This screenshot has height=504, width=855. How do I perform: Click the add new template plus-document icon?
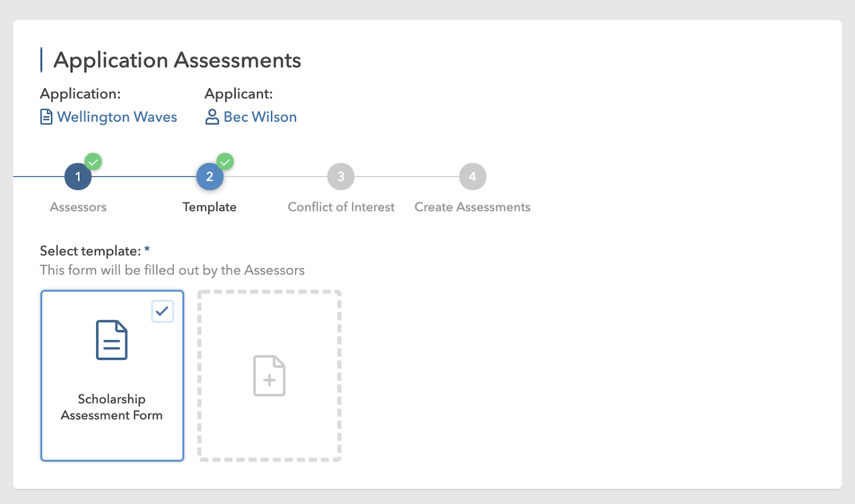click(x=269, y=376)
